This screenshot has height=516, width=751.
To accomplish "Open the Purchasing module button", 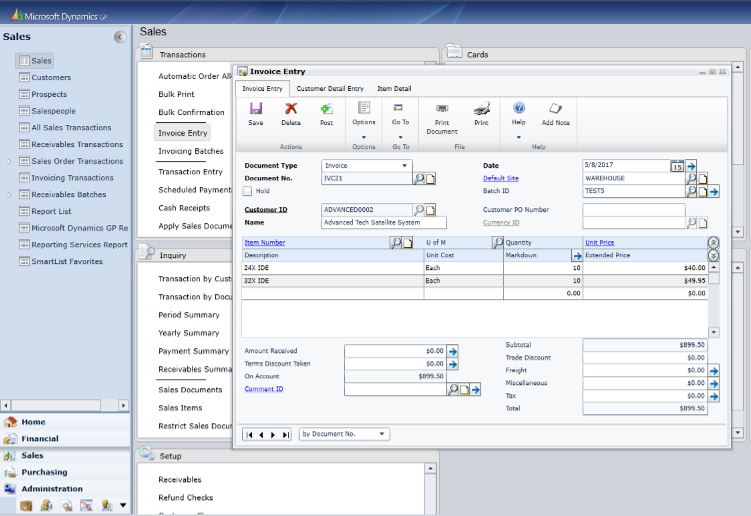I will (44, 472).
